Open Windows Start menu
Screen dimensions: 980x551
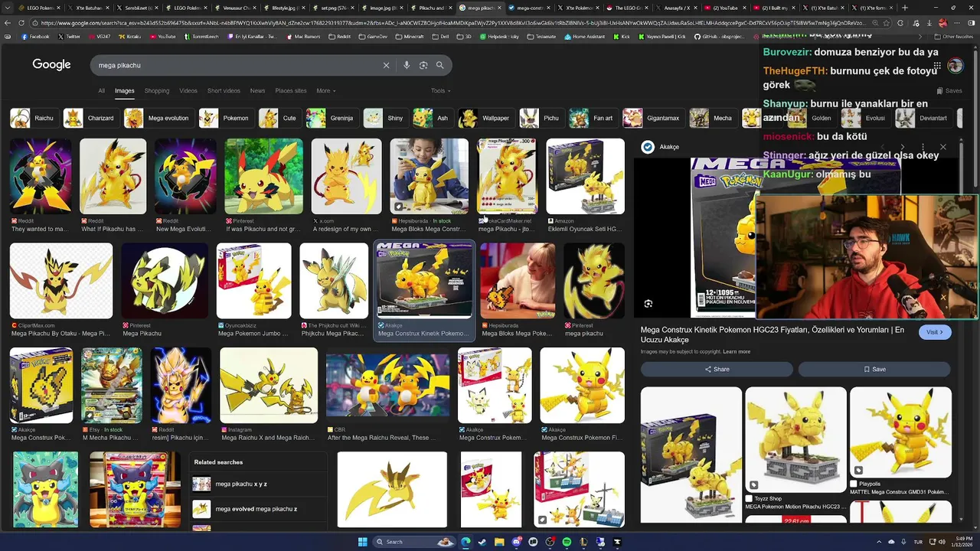tap(362, 542)
